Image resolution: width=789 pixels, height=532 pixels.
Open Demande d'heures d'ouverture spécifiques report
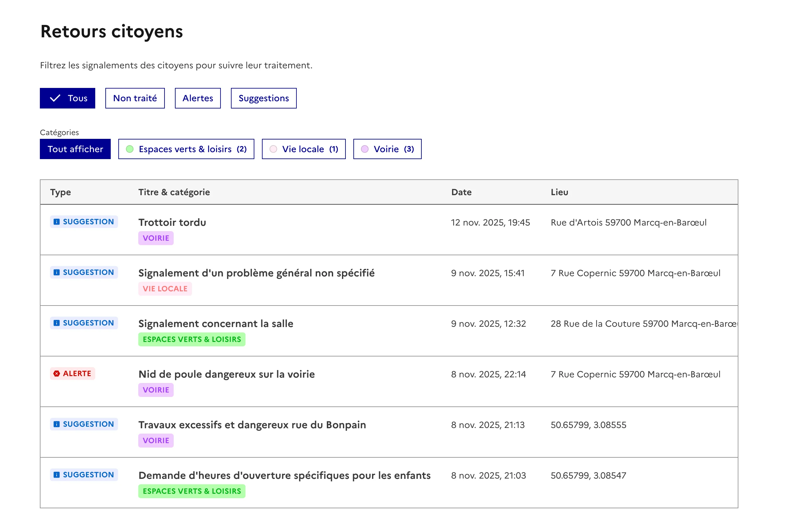284,475
